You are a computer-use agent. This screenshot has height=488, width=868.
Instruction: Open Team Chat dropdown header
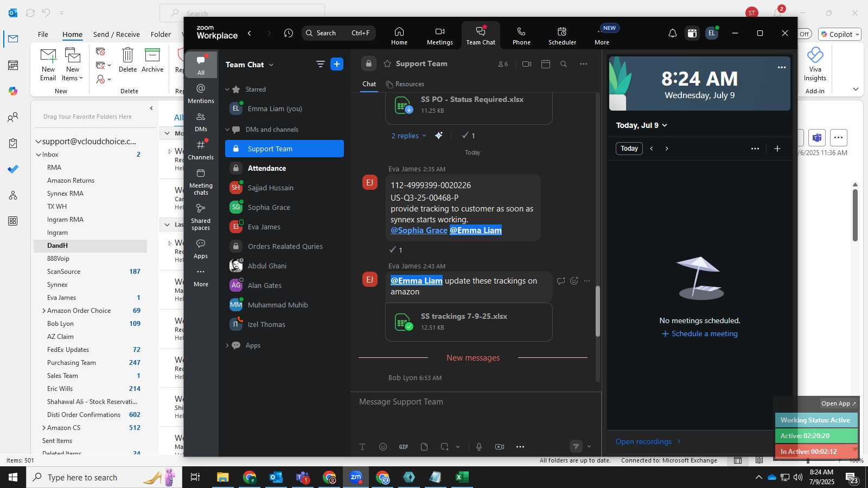coord(250,65)
